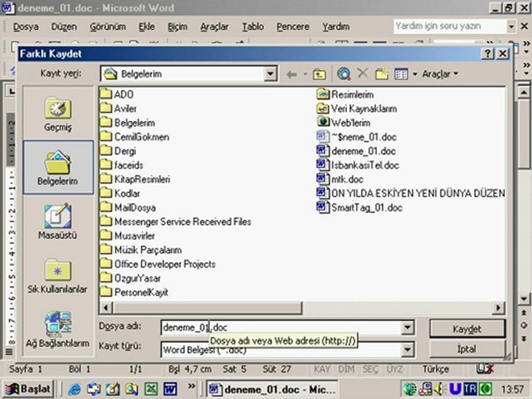Select the Messenger Service Received Files folder
This screenshot has width=532, height=399.
pos(176,222)
